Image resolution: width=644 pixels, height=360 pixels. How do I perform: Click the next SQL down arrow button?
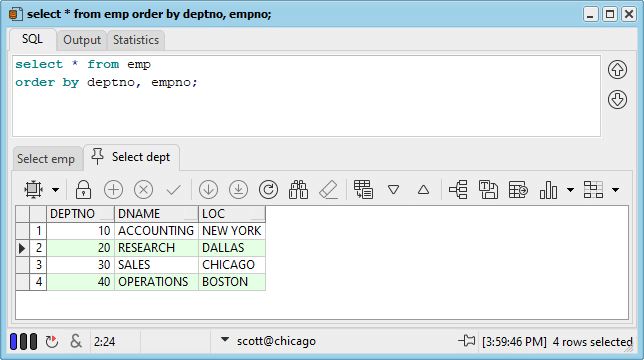(617, 100)
